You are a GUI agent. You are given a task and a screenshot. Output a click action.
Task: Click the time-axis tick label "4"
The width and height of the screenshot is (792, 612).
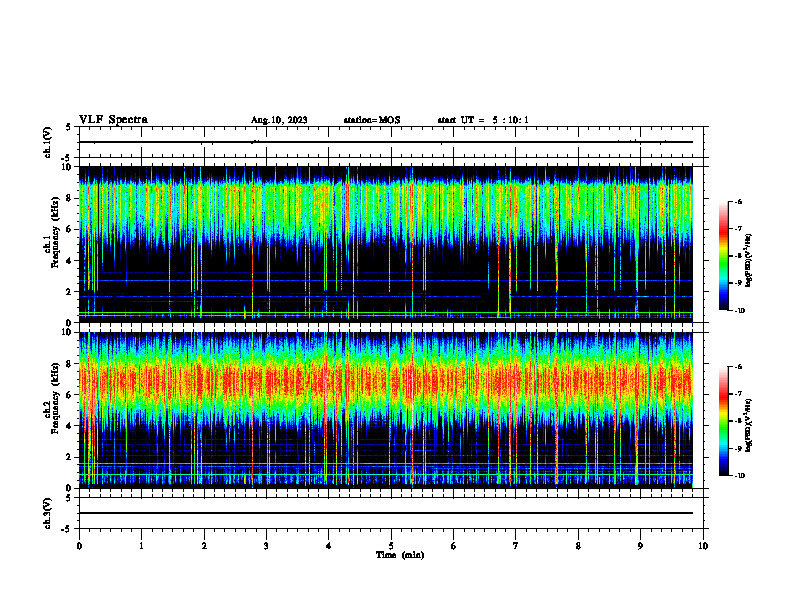click(x=328, y=546)
